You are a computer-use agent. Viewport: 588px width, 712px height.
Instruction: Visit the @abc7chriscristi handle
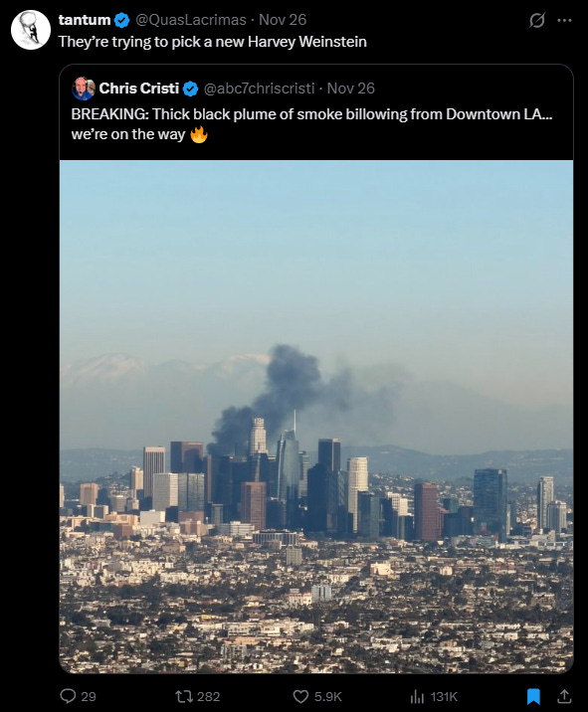[x=259, y=89]
